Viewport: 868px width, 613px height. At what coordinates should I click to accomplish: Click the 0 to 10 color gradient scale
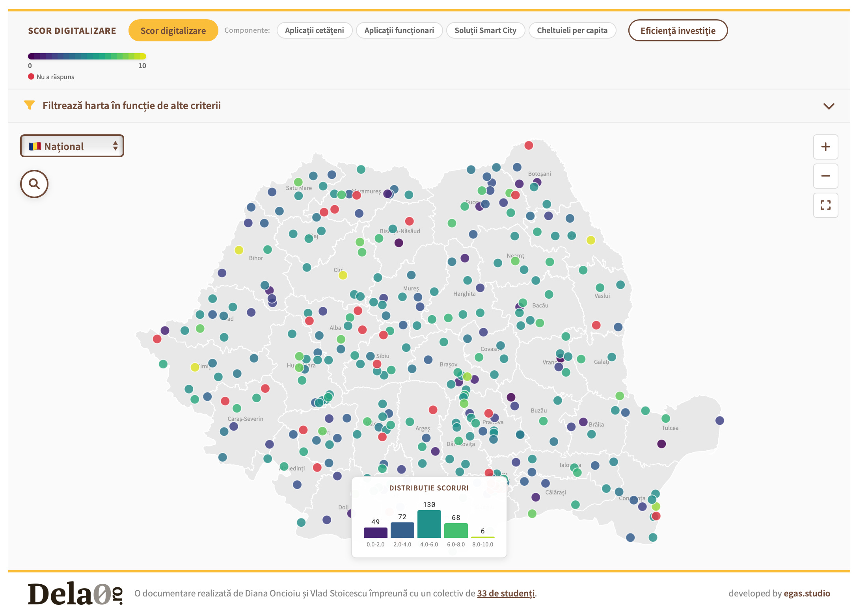click(87, 56)
